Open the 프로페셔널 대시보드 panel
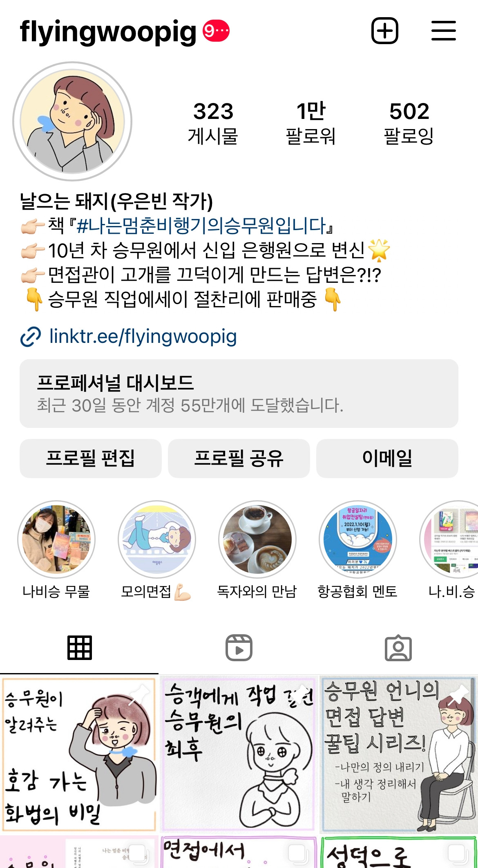The width and height of the screenshot is (478, 868). point(239,394)
